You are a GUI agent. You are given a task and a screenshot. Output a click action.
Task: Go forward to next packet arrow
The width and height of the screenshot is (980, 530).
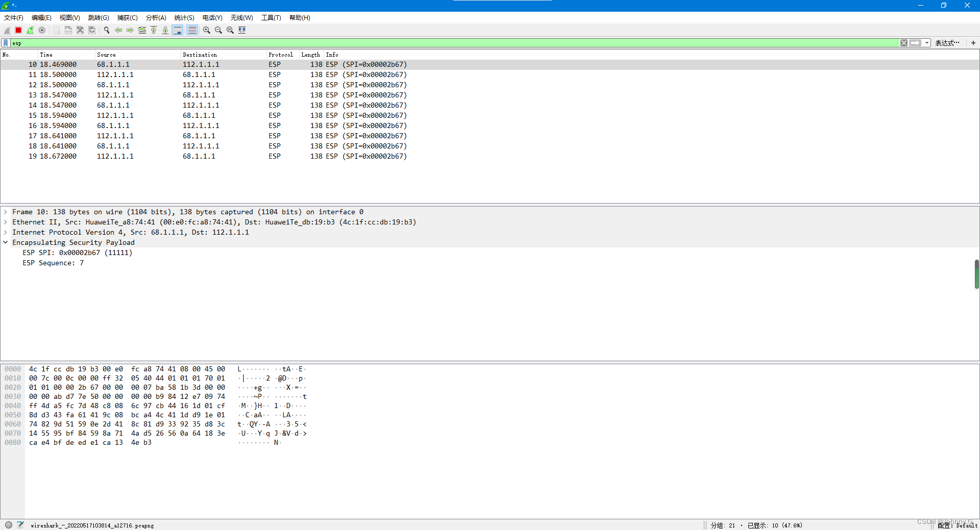[130, 30]
